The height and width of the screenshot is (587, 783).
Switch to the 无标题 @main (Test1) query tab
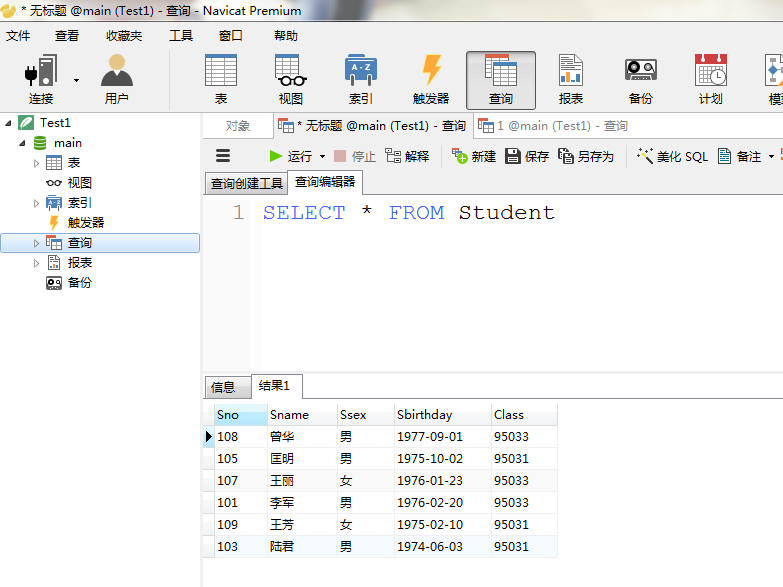tap(373, 126)
